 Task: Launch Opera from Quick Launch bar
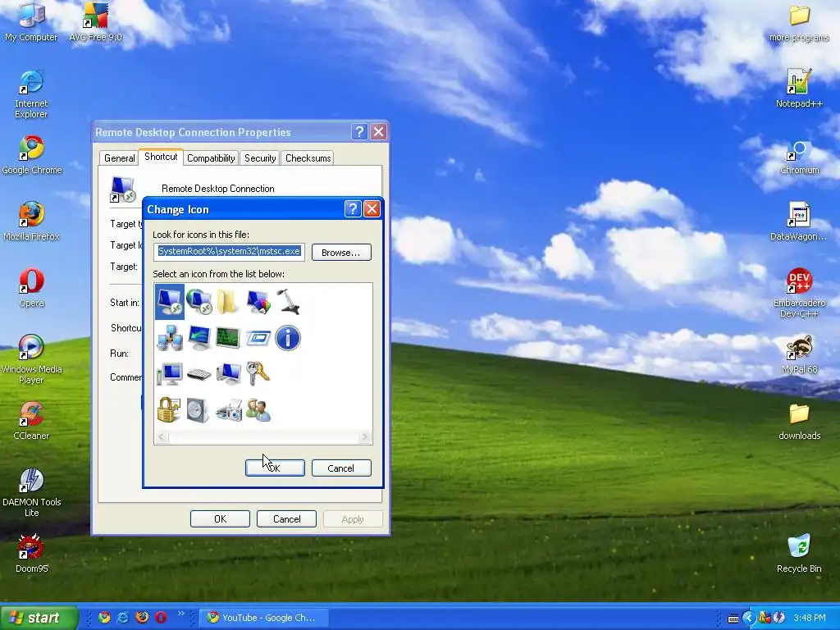tap(161, 617)
